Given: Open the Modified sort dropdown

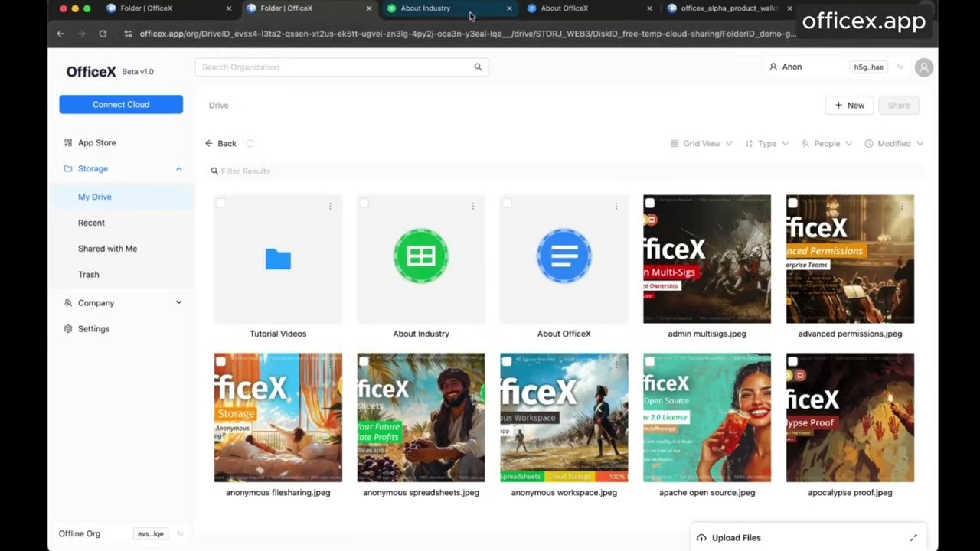Looking at the screenshot, I should click(893, 143).
